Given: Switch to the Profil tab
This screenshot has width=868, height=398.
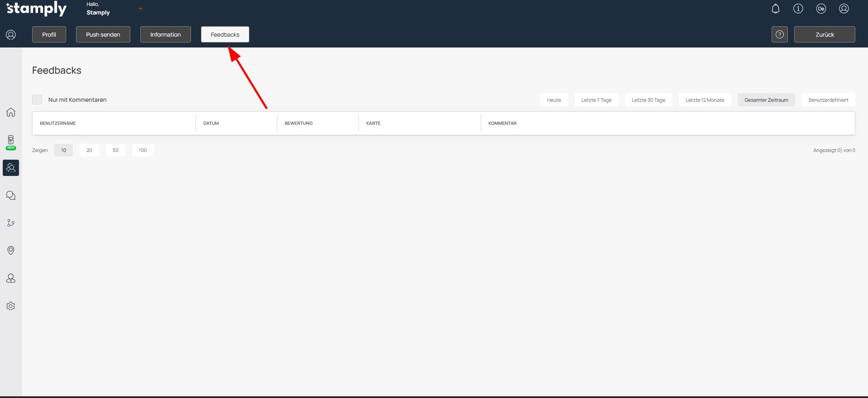Looking at the screenshot, I should [x=49, y=34].
